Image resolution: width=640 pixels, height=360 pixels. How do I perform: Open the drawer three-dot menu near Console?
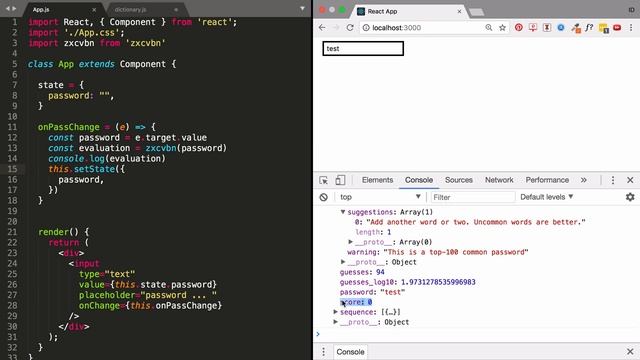click(323, 351)
